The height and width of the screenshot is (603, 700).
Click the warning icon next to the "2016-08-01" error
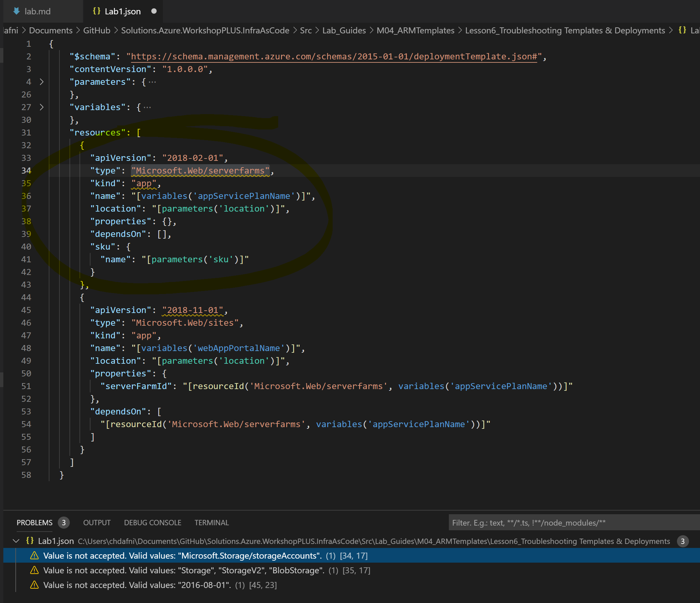pyautogui.click(x=35, y=585)
